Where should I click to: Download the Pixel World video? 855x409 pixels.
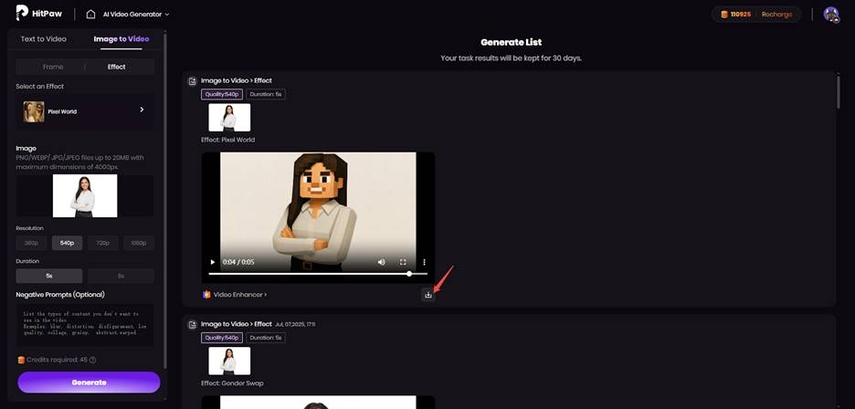pyautogui.click(x=428, y=294)
